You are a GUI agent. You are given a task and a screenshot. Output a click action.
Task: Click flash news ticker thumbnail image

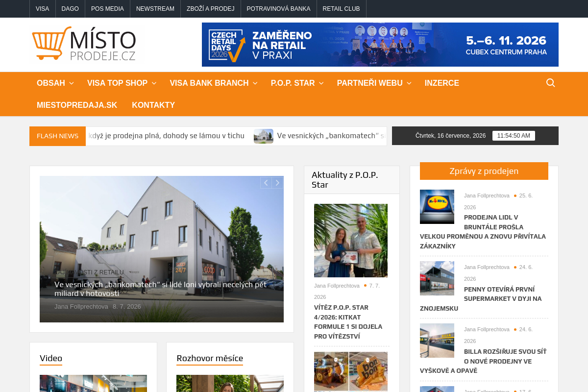264,136
